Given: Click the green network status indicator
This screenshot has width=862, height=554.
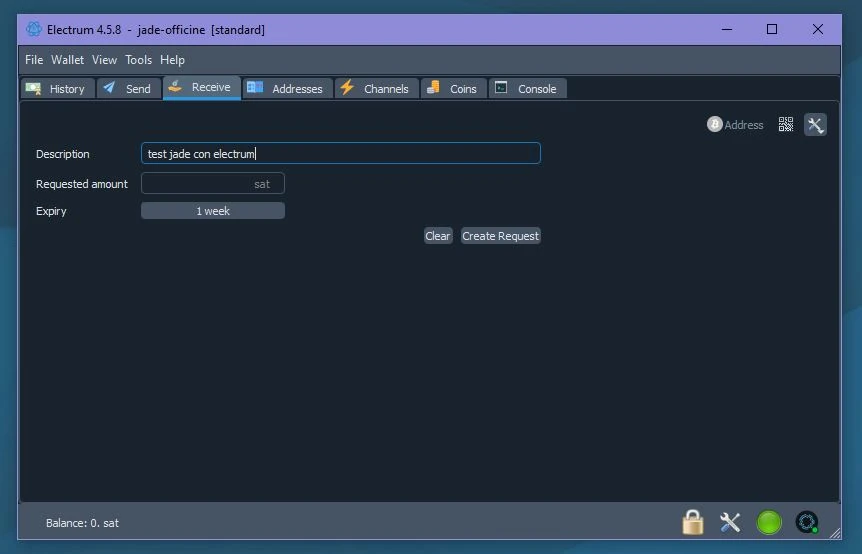Looking at the screenshot, I should click(x=769, y=522).
